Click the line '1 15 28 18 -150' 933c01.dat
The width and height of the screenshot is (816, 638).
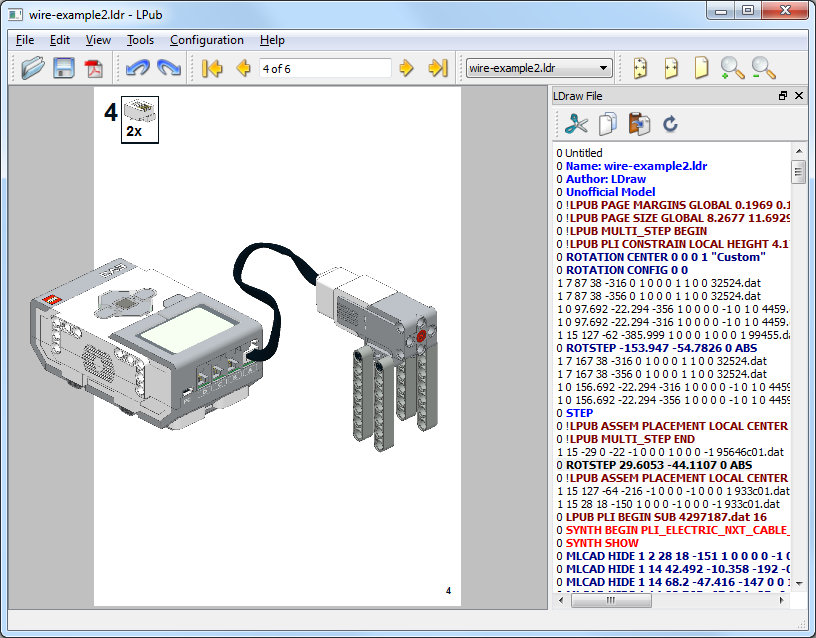[668, 504]
